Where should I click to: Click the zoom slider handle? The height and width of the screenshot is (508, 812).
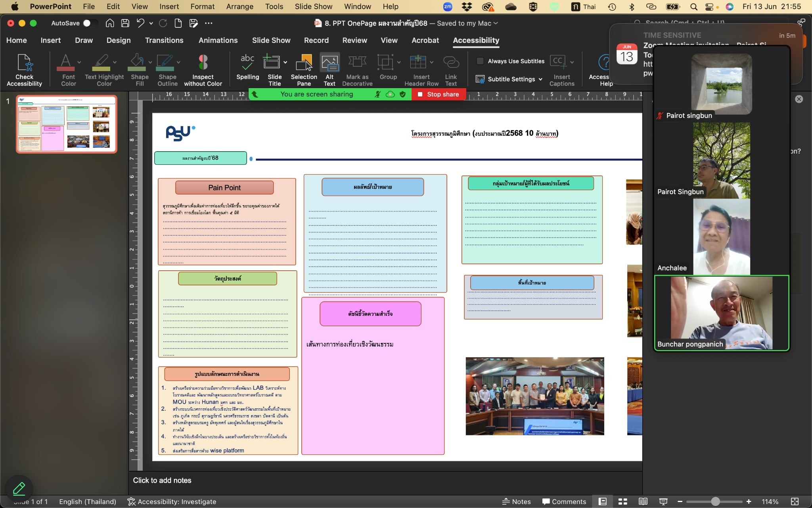click(715, 502)
